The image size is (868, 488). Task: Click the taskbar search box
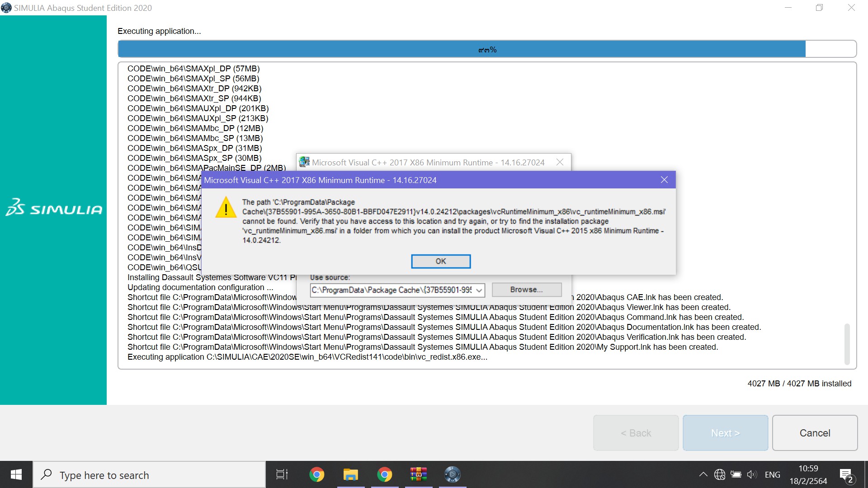149,475
